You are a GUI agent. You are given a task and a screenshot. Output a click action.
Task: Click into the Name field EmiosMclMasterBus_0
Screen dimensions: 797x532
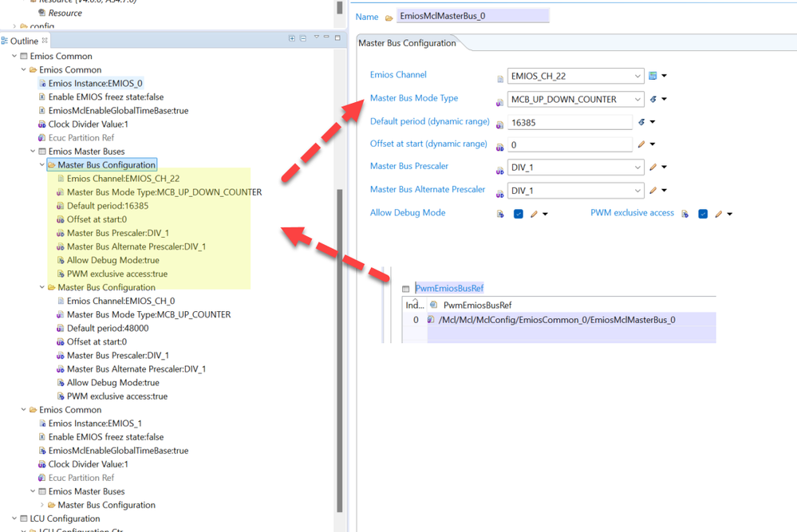click(473, 16)
